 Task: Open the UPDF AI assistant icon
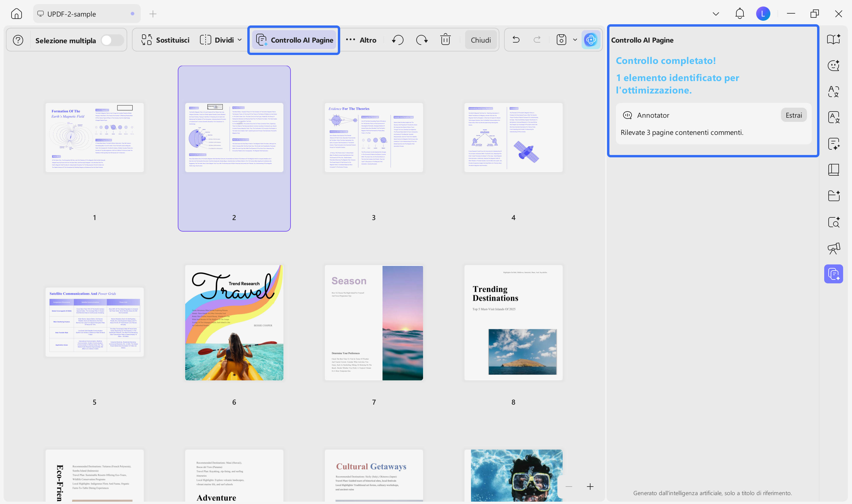pyautogui.click(x=591, y=40)
